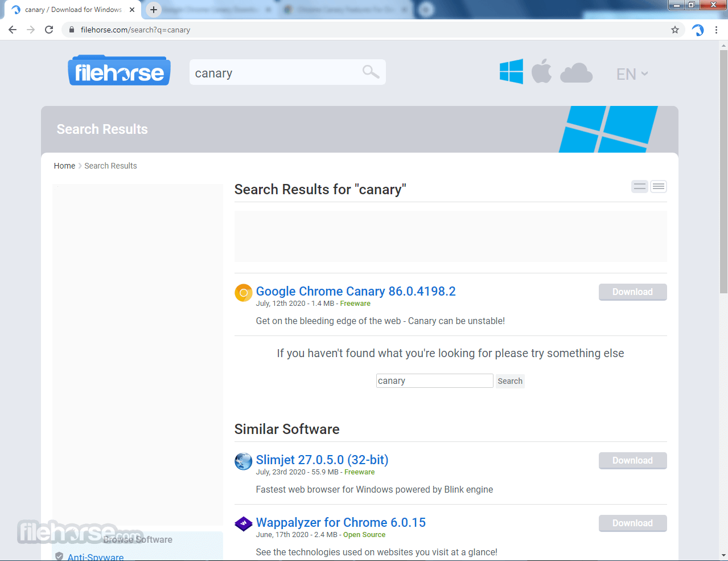Open Anti-Spyware category link
This screenshot has height=561, width=728.
(96, 556)
